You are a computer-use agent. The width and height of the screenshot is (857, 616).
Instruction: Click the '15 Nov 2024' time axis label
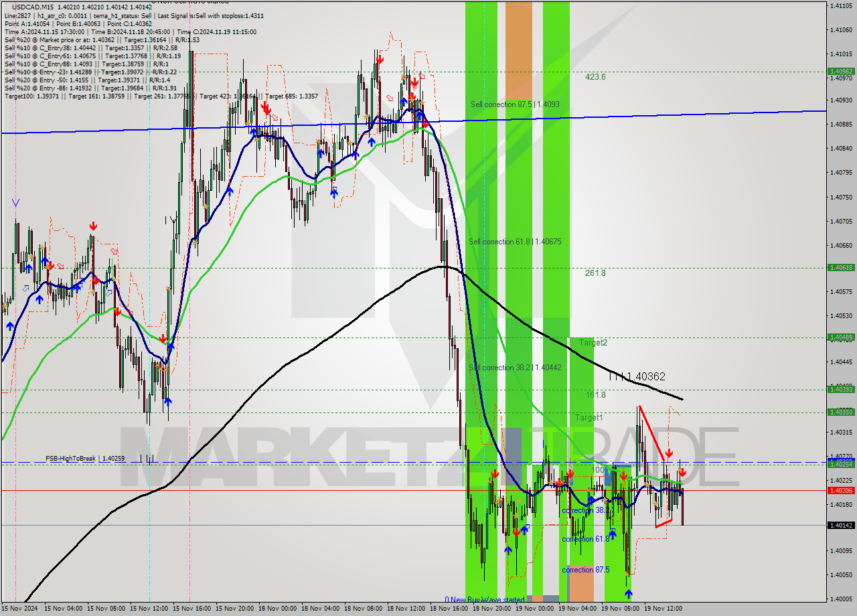pyautogui.click(x=18, y=609)
